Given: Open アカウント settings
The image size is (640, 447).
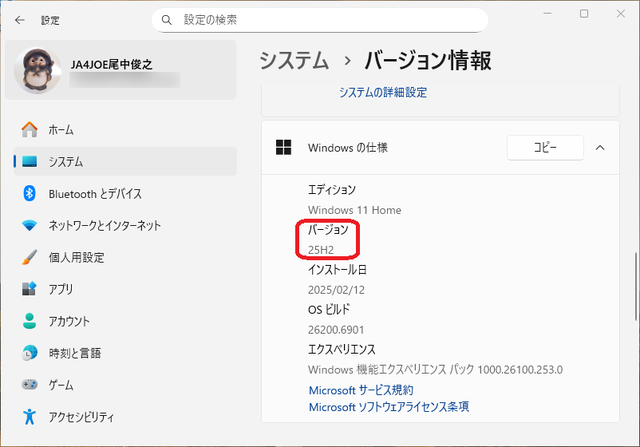Looking at the screenshot, I should [125, 321].
